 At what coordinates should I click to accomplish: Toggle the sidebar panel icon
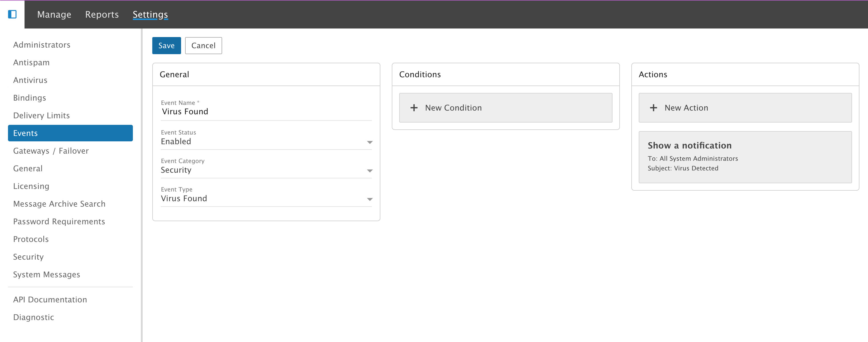point(12,14)
